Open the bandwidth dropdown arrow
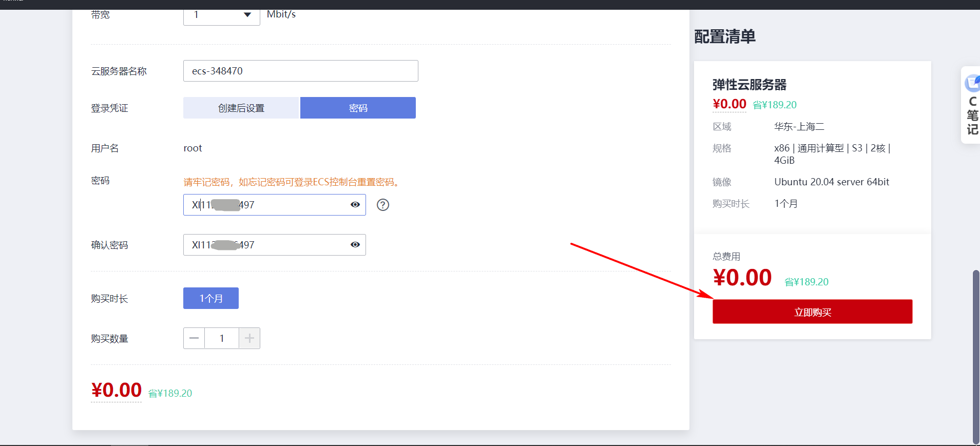This screenshot has height=446, width=980. pyautogui.click(x=247, y=15)
